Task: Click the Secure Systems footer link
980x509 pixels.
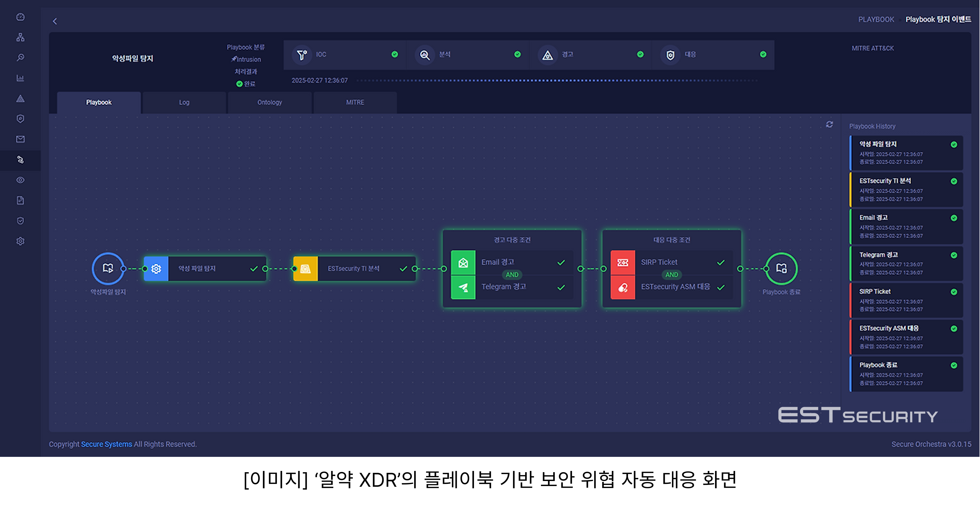Action: point(106,444)
